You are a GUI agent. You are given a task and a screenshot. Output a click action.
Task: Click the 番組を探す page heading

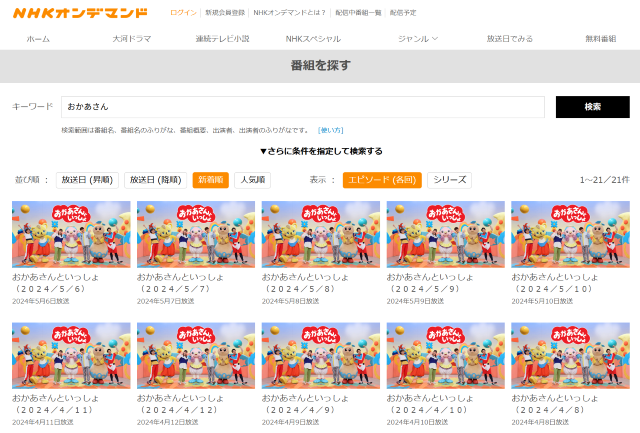[320, 65]
